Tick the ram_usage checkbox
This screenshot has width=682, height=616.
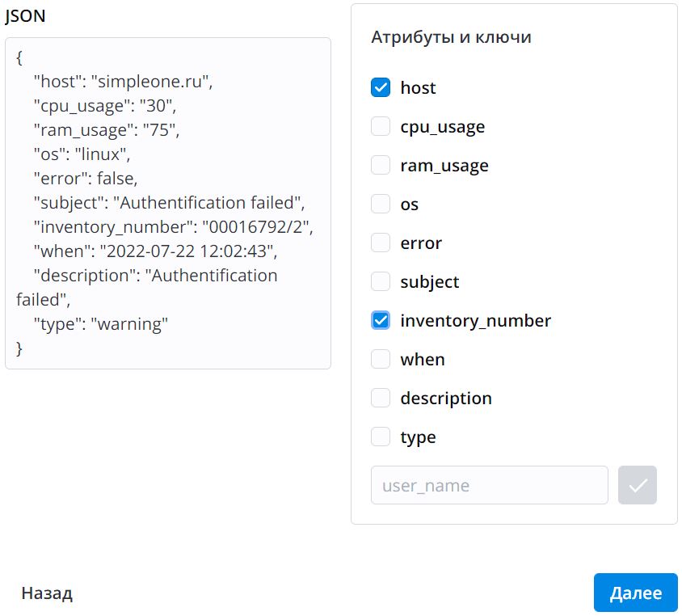click(381, 165)
